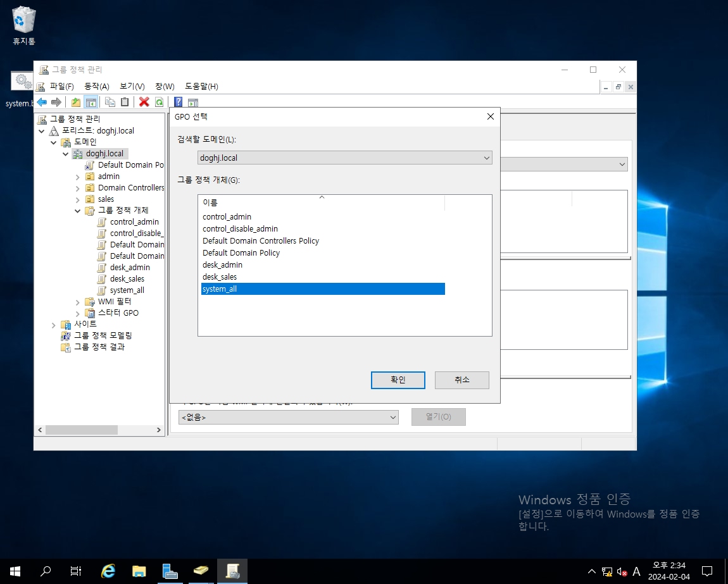Click the Group Policy Management taskbar icon
Screen dimensions: 728x584
[232, 571]
